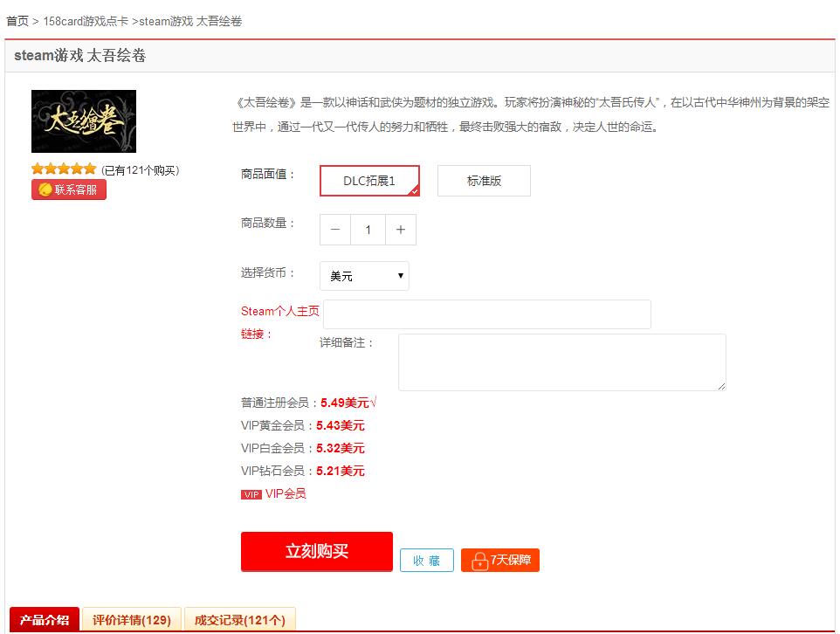Click VIP钻石会员 price 5.21美元
The width and height of the screenshot is (840, 634).
pyautogui.click(x=341, y=471)
